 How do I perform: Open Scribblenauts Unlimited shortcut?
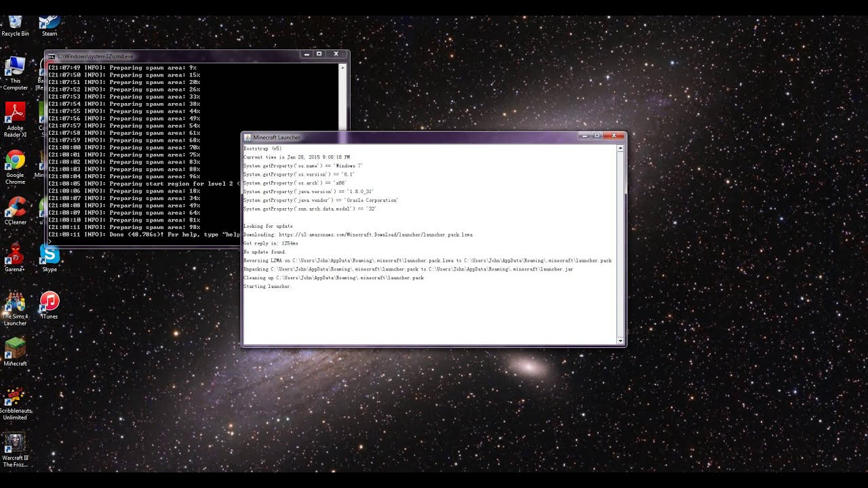[x=15, y=403]
